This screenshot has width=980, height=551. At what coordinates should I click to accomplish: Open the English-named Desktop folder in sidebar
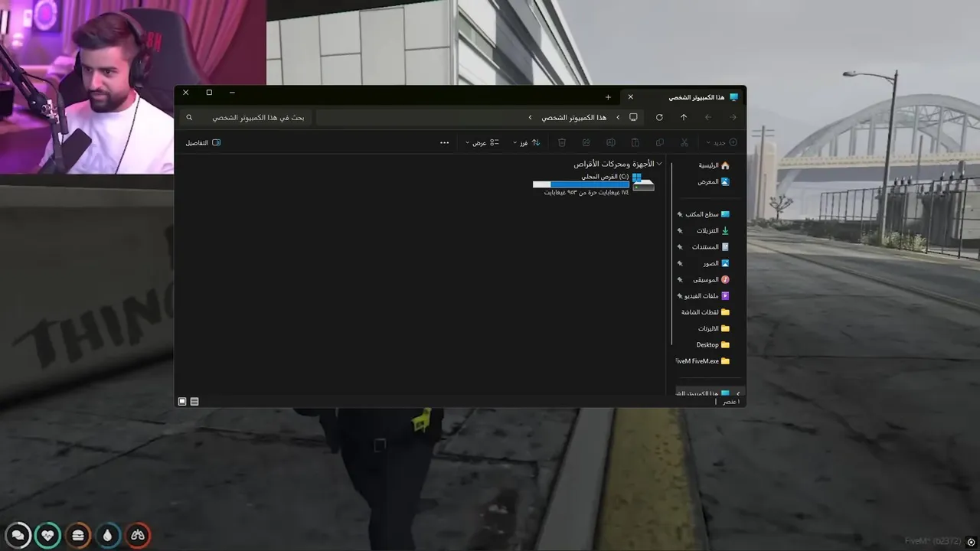point(713,345)
